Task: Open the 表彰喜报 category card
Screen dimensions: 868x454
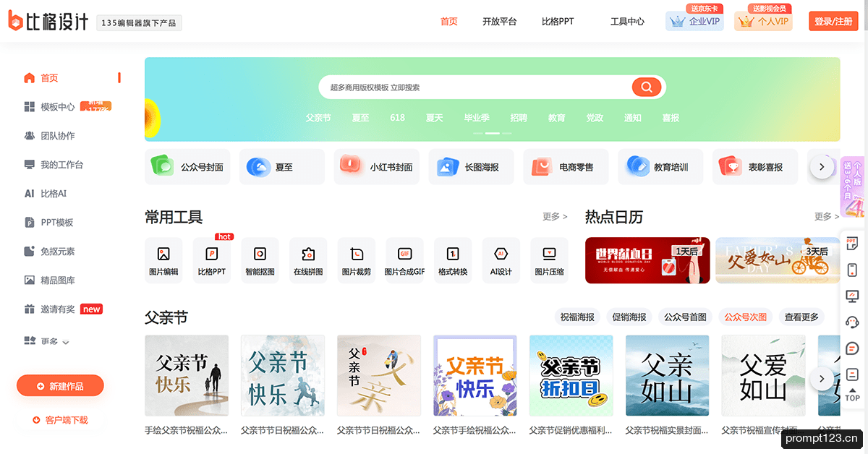Action: click(755, 167)
